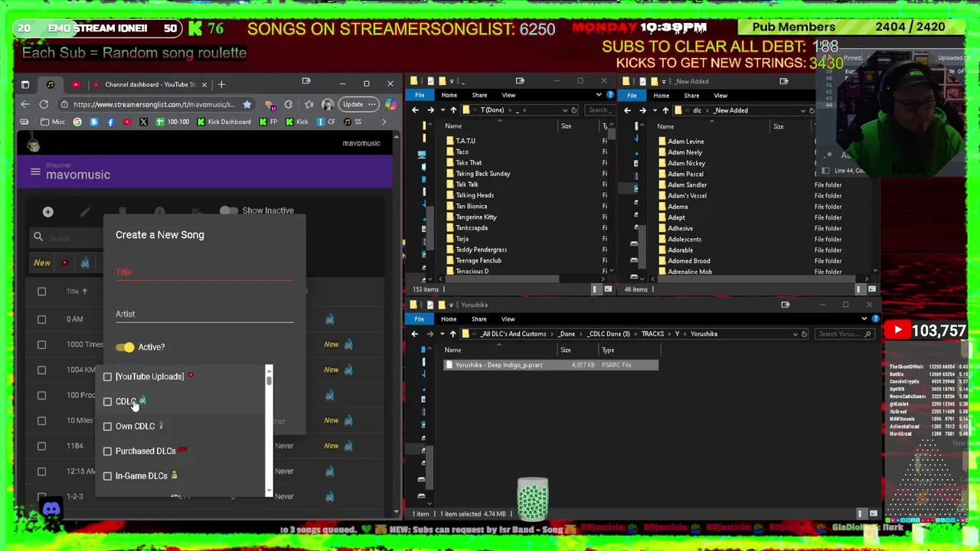
Task: Expand address history dropdown in _New Added explorer
Action: 802,110
